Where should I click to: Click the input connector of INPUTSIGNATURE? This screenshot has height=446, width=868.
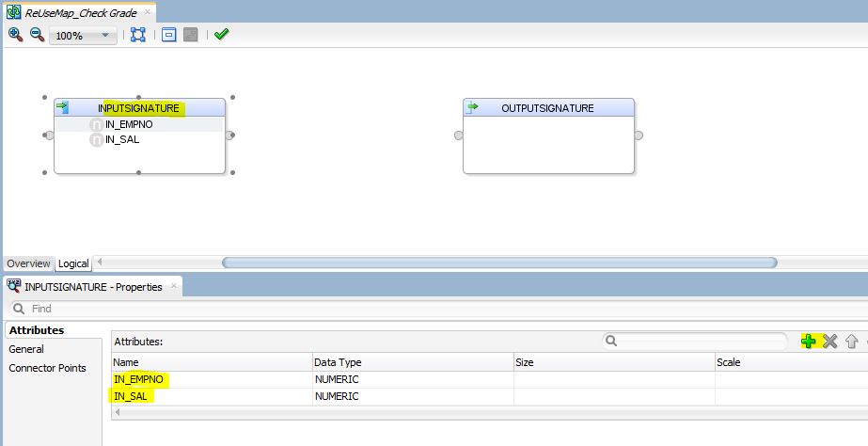pos(49,135)
